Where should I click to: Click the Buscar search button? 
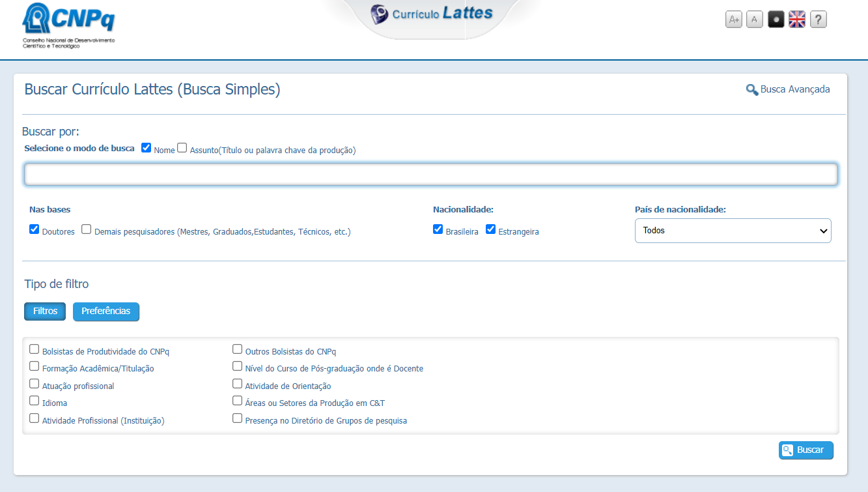[805, 450]
